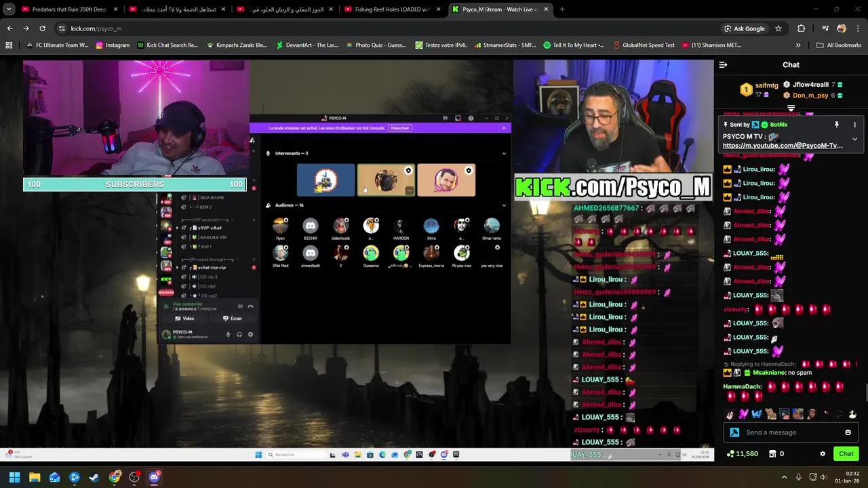Viewport: 868px width, 488px height.
Task: Collapse Discord Intervenants section
Action: click(x=504, y=153)
